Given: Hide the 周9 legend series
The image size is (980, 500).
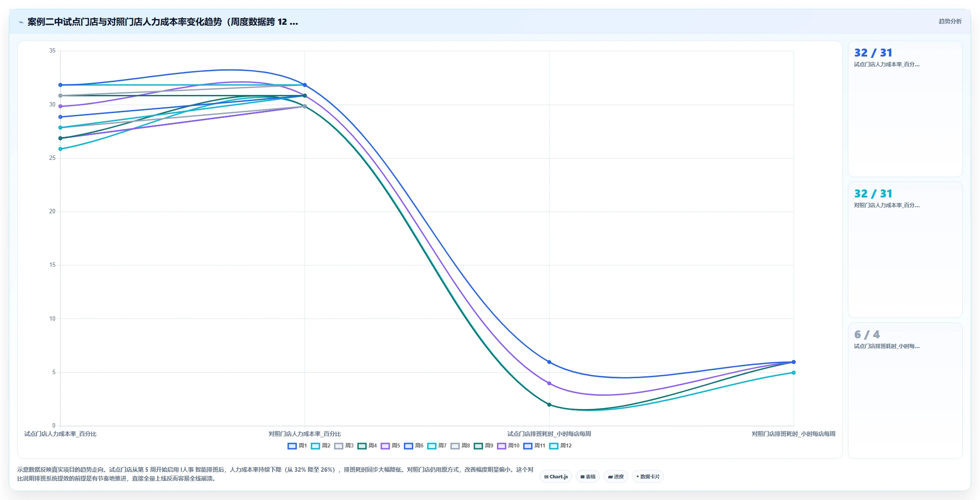Looking at the screenshot, I should click(x=484, y=446).
